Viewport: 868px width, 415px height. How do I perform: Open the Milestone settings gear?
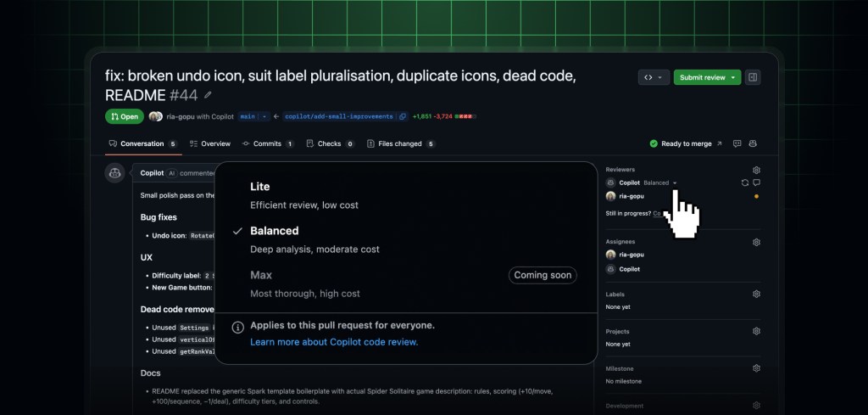pyautogui.click(x=756, y=368)
